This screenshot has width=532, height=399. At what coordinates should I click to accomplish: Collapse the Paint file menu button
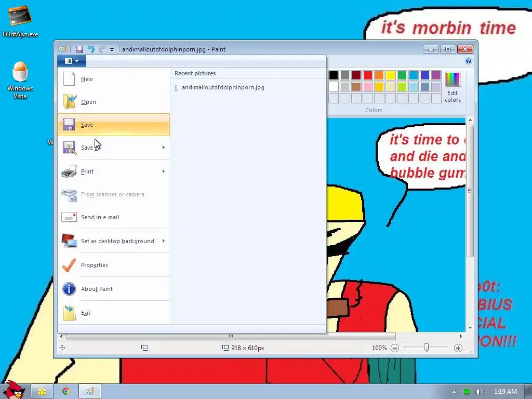72,61
